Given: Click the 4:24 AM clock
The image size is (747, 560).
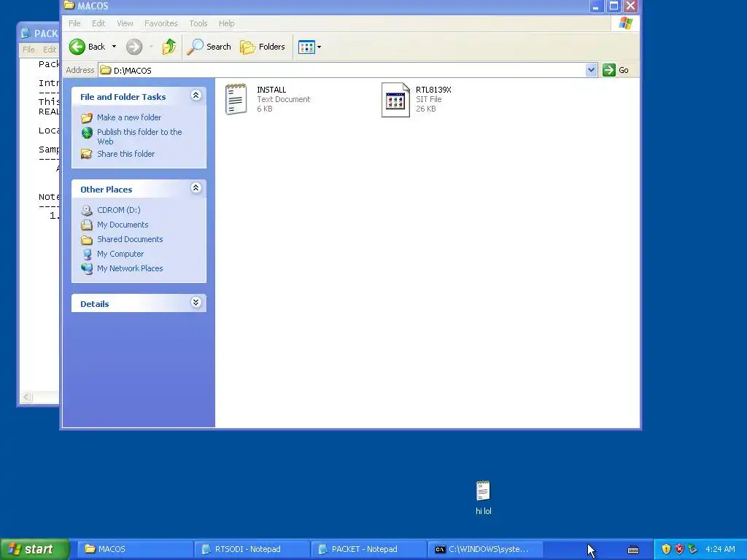Looking at the screenshot, I should [720, 549].
